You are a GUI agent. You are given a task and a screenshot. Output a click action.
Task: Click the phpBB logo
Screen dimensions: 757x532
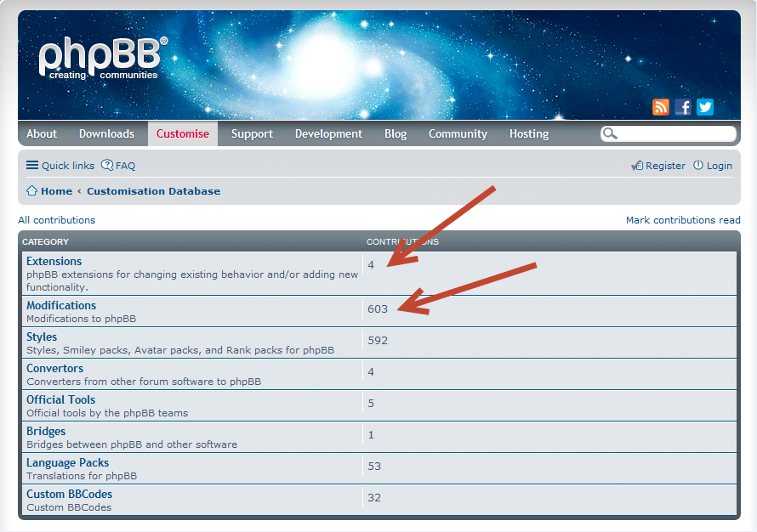[103, 59]
